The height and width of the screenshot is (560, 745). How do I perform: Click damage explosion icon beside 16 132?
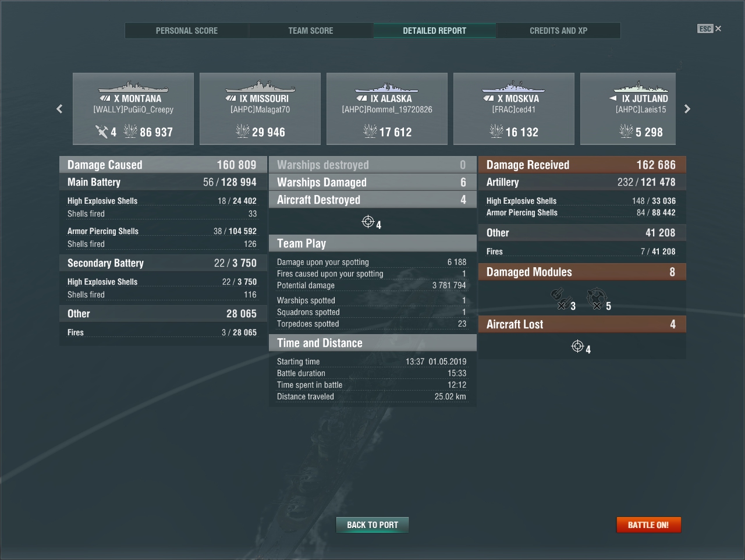[496, 132]
